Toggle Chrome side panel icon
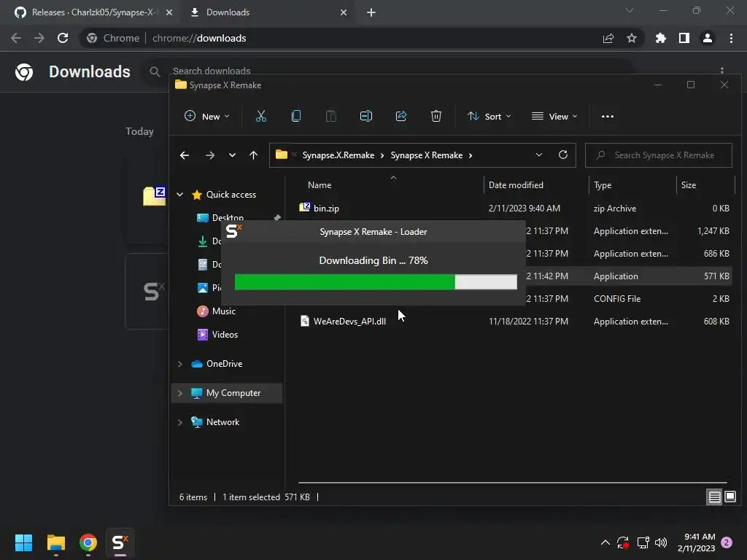 [x=684, y=38]
